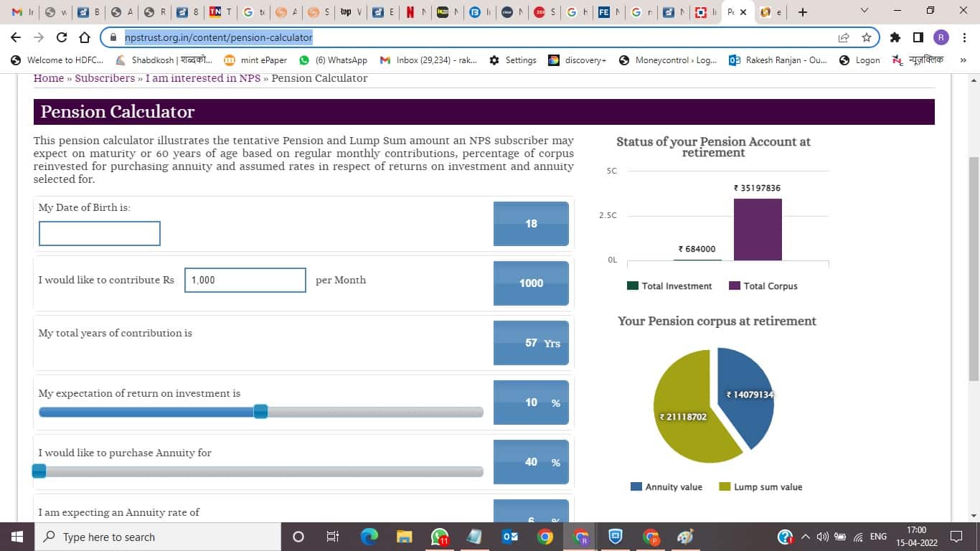The image size is (980, 551).
Task: Open the extensions puzzle icon
Action: click(x=895, y=37)
